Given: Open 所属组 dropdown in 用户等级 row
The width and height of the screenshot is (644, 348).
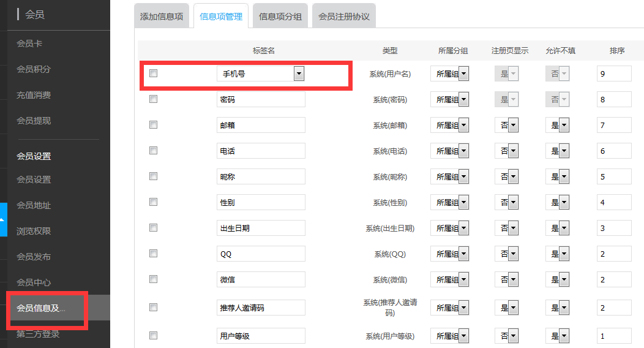Looking at the screenshot, I should (450, 336).
